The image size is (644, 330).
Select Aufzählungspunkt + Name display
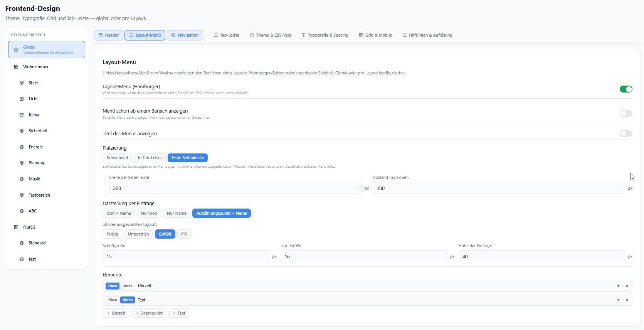[222, 213]
